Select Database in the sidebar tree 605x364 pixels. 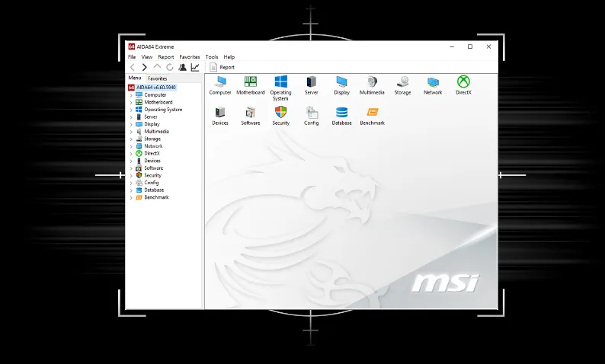coord(154,190)
